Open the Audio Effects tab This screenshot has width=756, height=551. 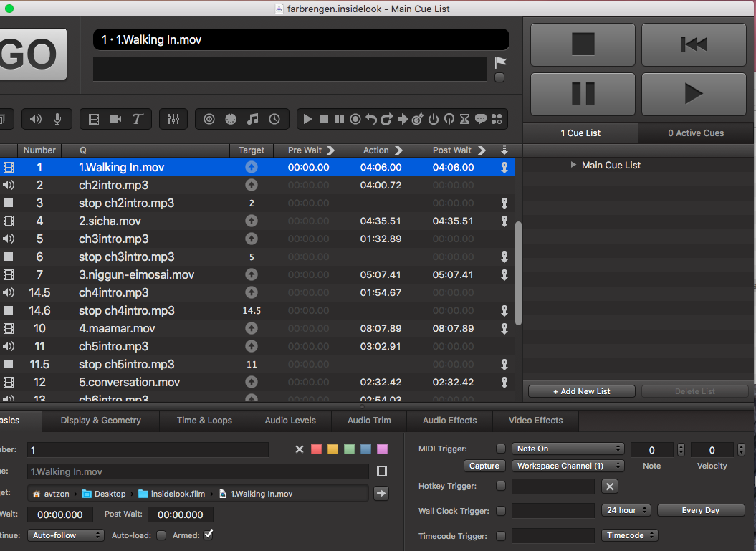point(450,421)
